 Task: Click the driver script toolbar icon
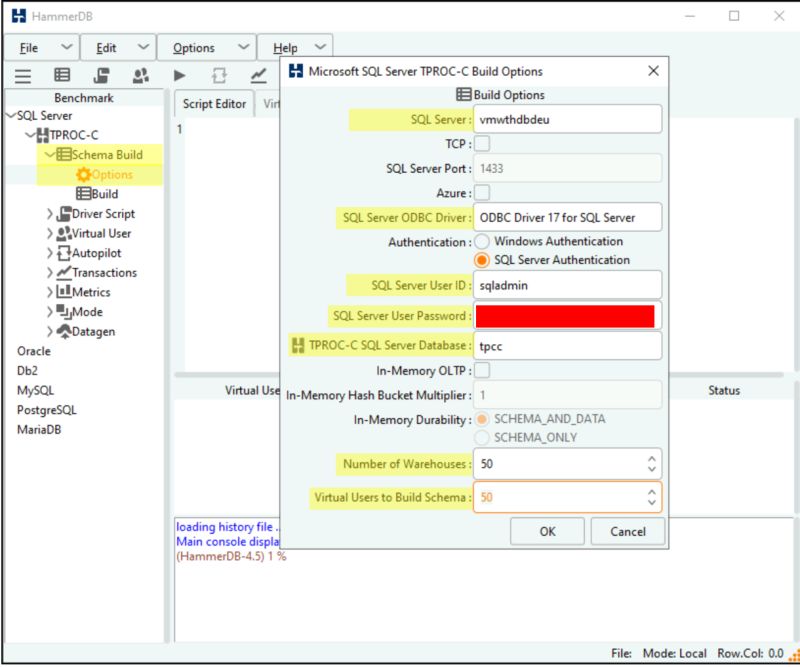101,76
